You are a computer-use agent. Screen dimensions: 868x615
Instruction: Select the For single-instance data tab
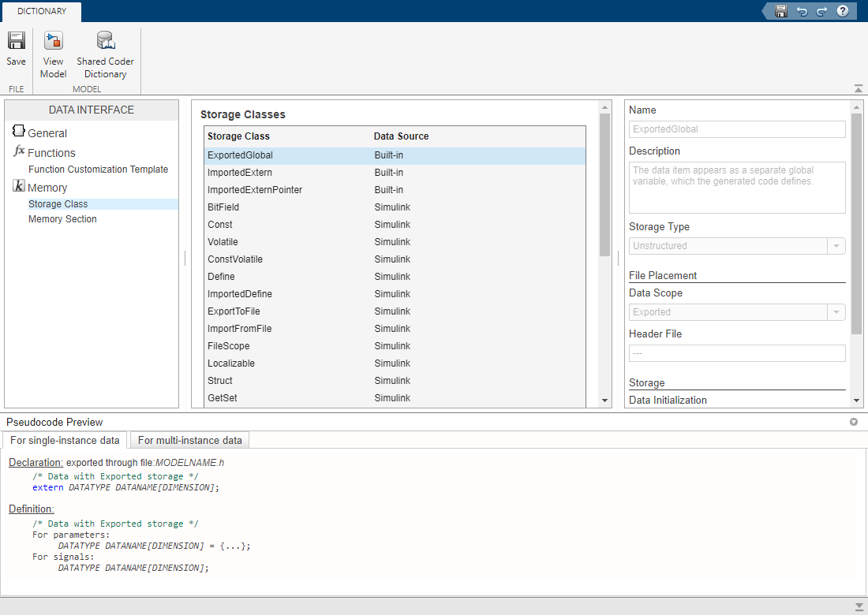[65, 440]
